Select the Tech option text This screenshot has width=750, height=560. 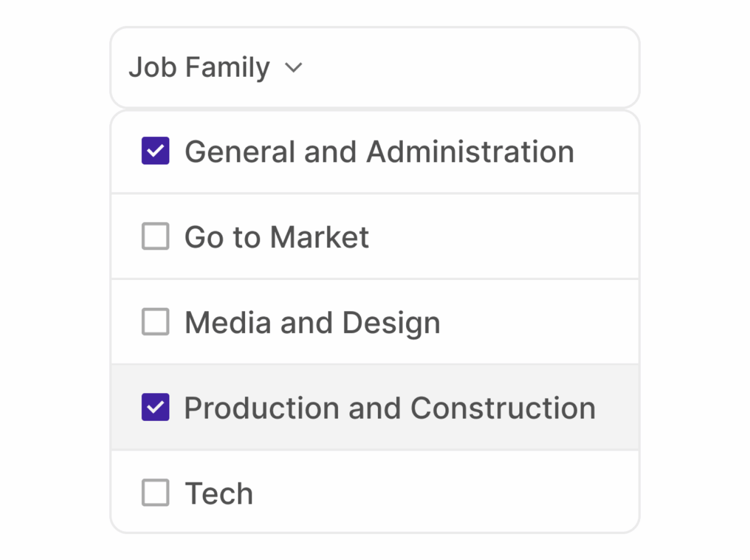(219, 493)
